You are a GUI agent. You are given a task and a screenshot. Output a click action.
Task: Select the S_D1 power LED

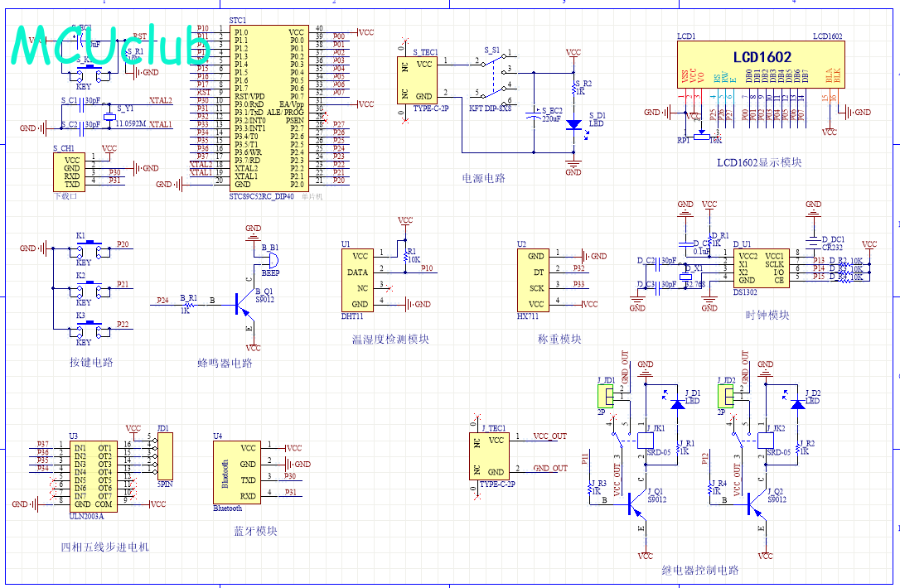pyautogui.click(x=573, y=124)
